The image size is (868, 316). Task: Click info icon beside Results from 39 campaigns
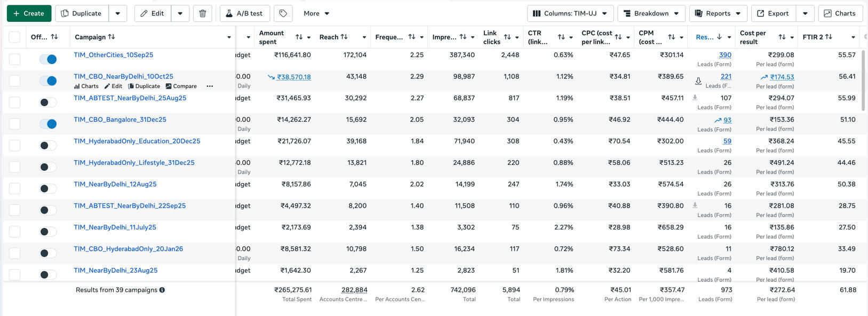pos(162,290)
